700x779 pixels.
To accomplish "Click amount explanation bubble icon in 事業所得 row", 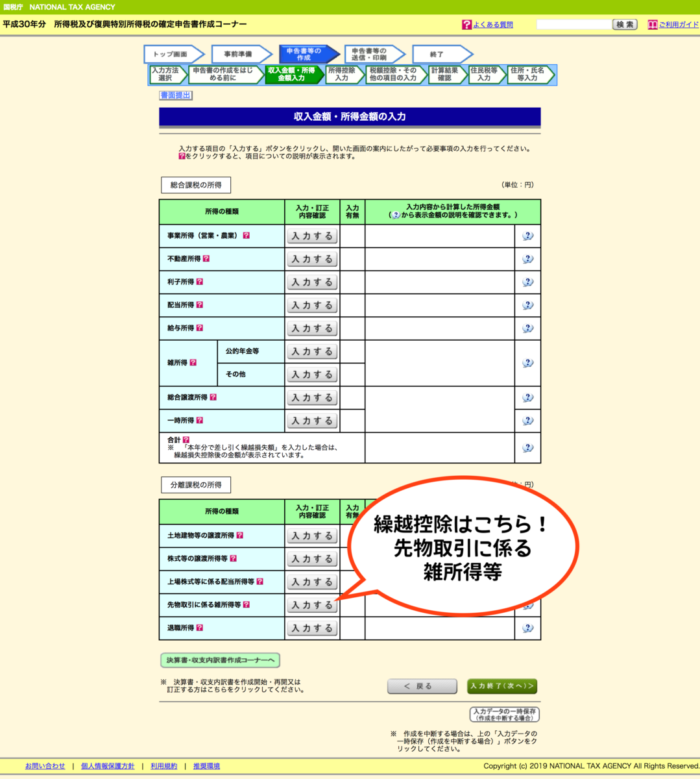I will 527,236.
